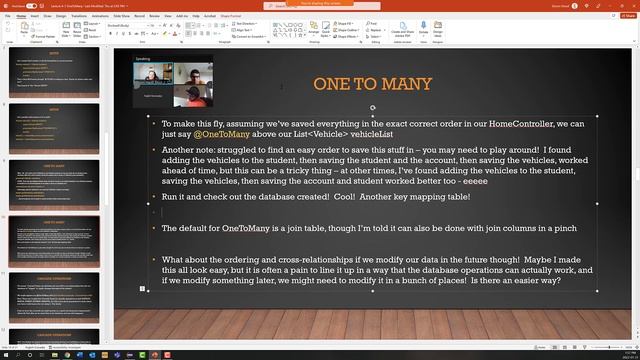
Task: Switch to the Animations tab
Action: click(x=100, y=16)
